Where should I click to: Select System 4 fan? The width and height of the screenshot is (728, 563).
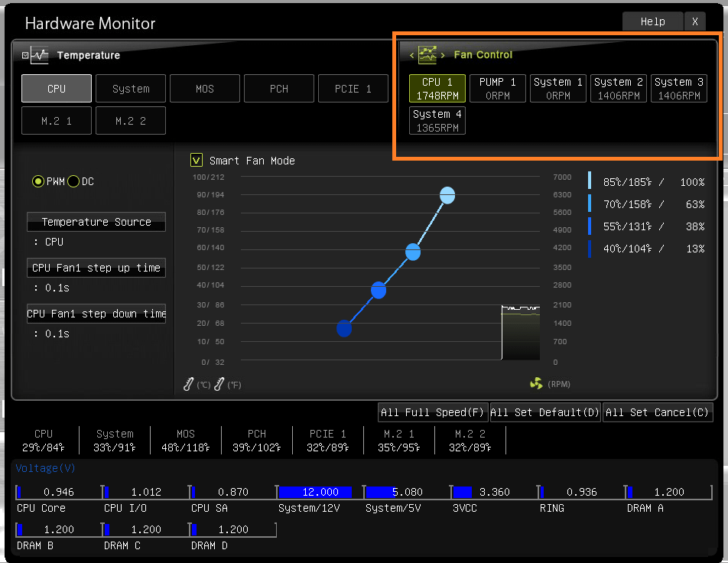click(x=437, y=120)
